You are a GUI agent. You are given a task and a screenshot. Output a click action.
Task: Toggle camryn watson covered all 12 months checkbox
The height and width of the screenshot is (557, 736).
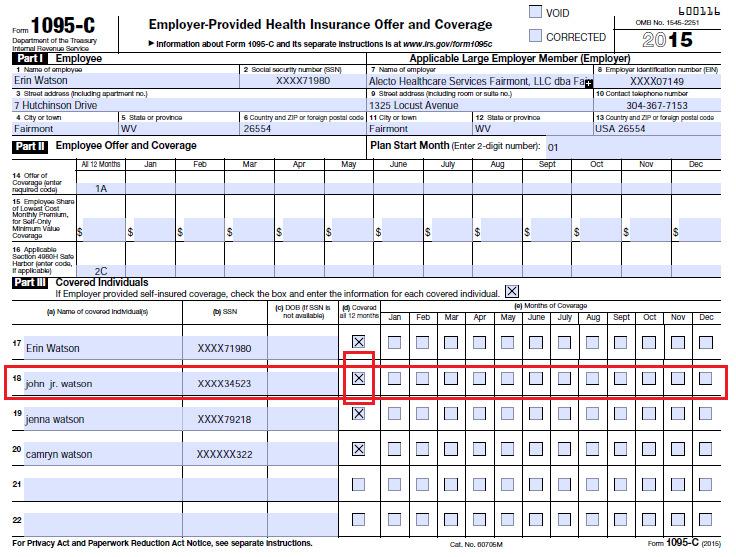359,449
